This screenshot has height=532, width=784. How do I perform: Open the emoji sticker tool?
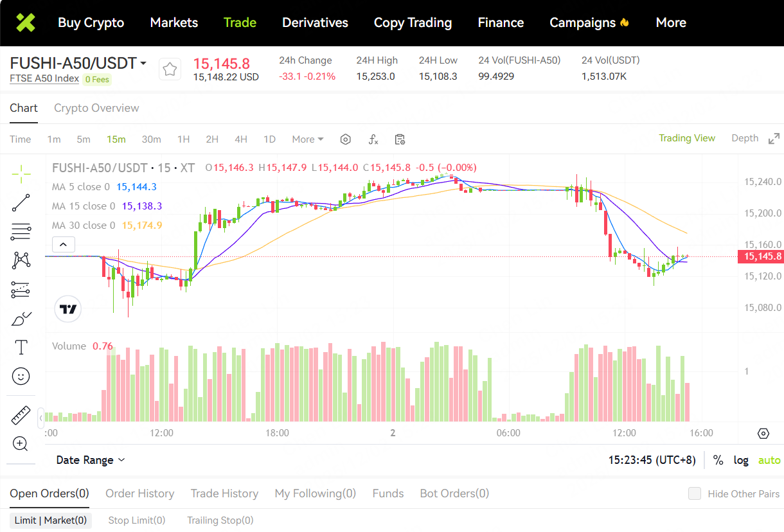coord(21,377)
